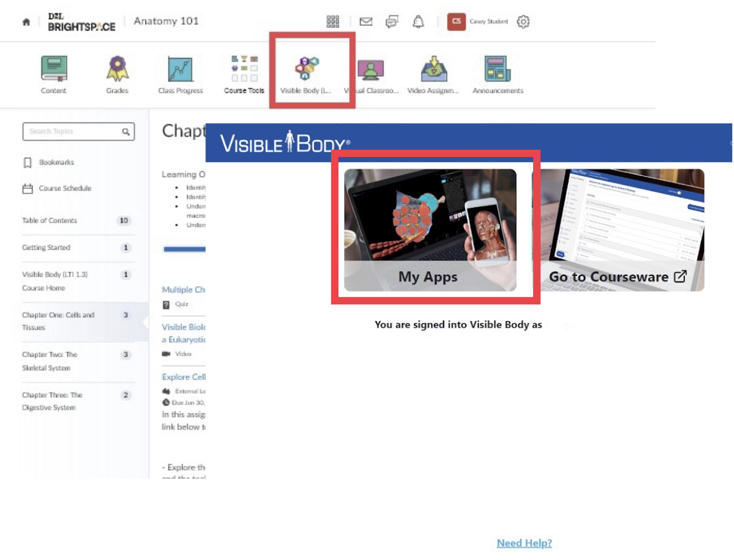Viewport: 734px width, 560px height.
Task: Open the Virtual Classroom tool
Action: (371, 72)
